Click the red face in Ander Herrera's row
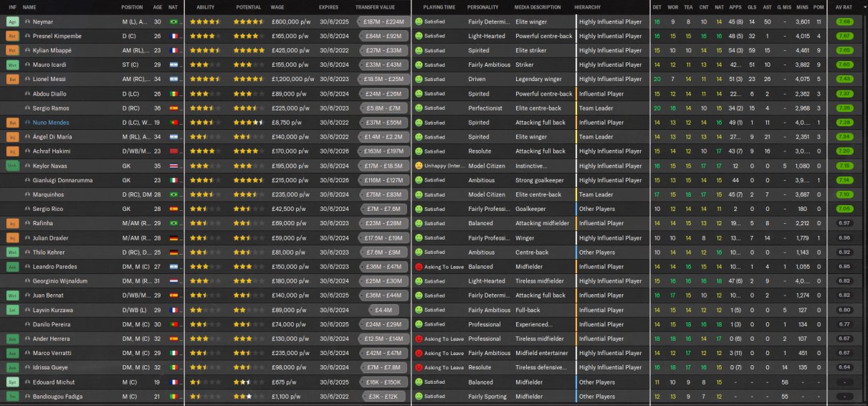The height and width of the screenshot is (406, 868). (x=419, y=339)
